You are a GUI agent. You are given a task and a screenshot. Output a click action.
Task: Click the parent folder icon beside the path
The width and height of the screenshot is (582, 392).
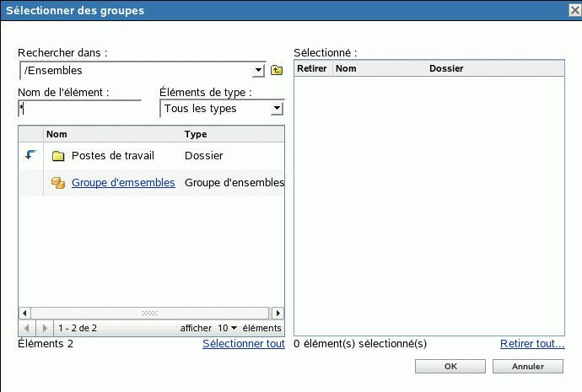click(x=276, y=70)
